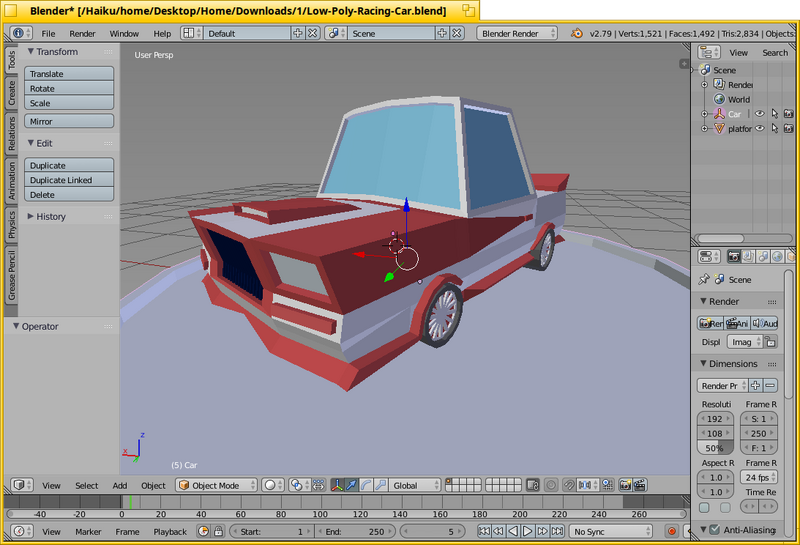
Task: Click the play animation forward button
Action: [x=528, y=532]
